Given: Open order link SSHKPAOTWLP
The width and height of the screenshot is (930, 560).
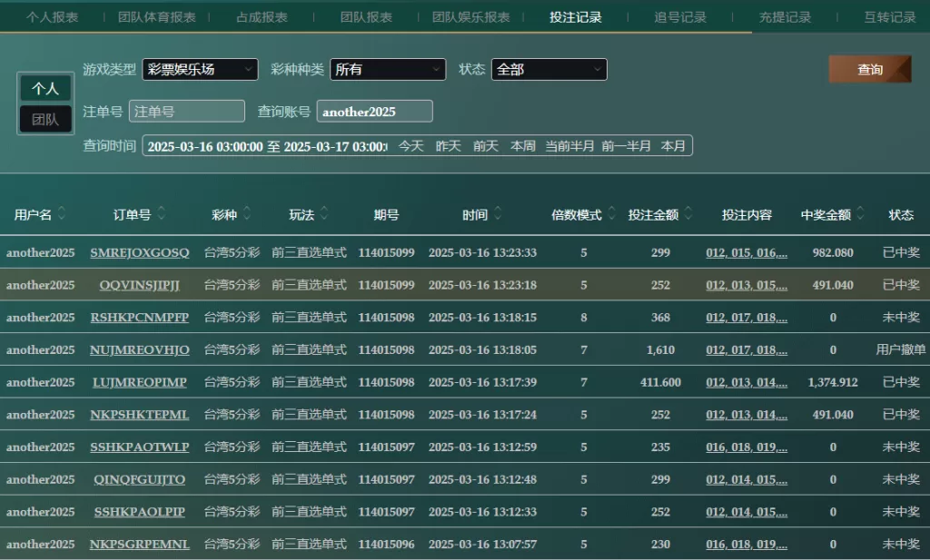Looking at the screenshot, I should (139, 447).
